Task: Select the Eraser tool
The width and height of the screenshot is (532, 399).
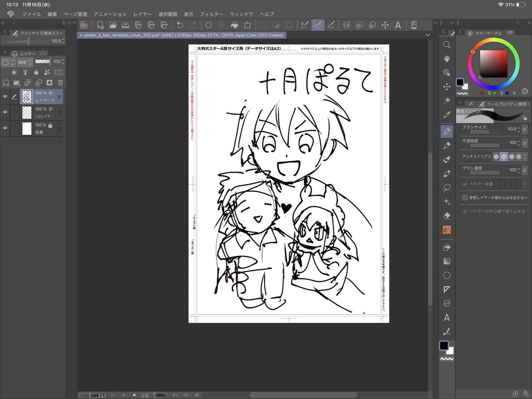Action: tap(447, 215)
